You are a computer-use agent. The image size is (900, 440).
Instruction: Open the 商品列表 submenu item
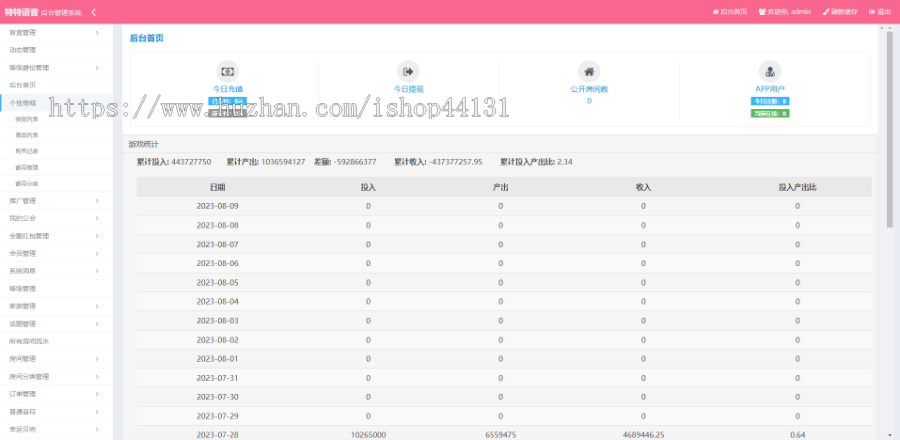27,135
